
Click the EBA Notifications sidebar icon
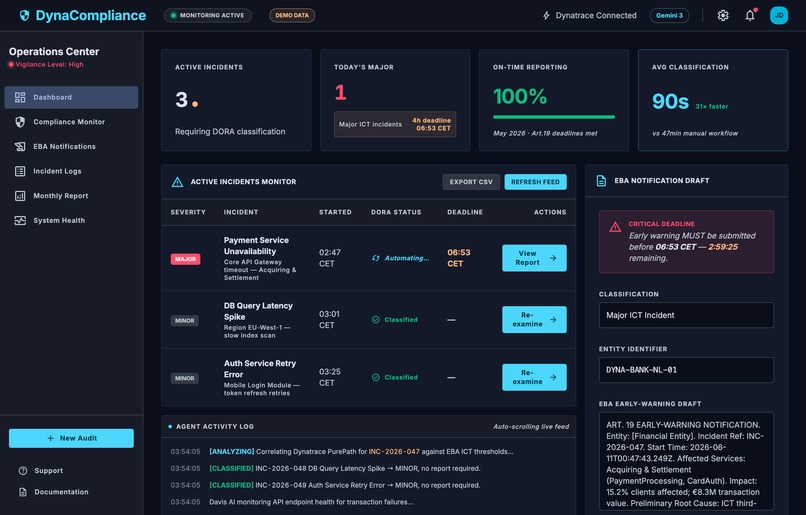20,146
